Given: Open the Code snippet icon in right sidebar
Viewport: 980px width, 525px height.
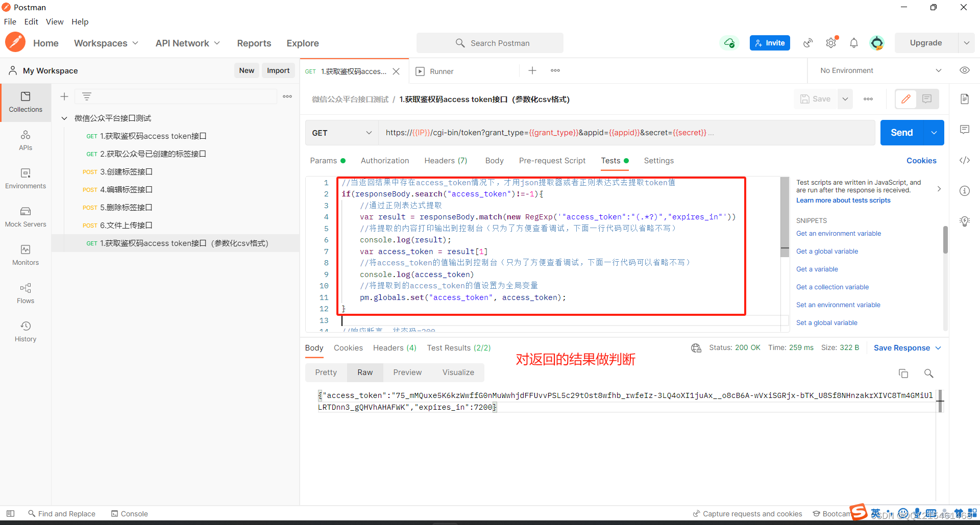Looking at the screenshot, I should pos(965,160).
